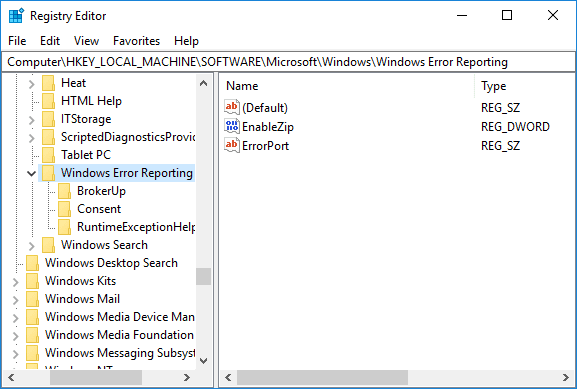Expand the Windows Messaging Subsystem key
Image resolution: width=577 pixels, height=389 pixels.
pyautogui.click(x=15, y=354)
